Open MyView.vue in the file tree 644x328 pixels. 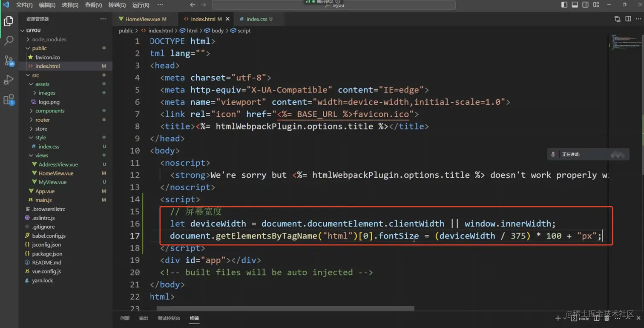[66, 182]
